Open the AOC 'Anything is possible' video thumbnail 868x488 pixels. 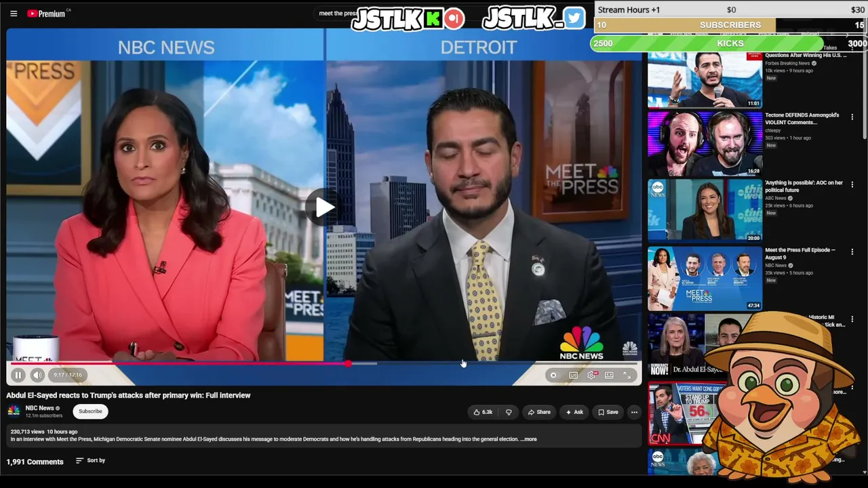pyautogui.click(x=705, y=211)
